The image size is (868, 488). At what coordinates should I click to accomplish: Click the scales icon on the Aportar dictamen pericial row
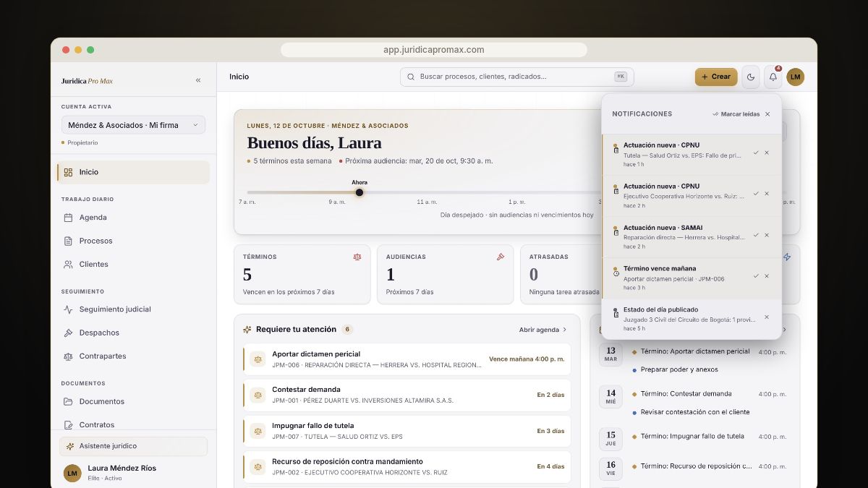coord(258,359)
